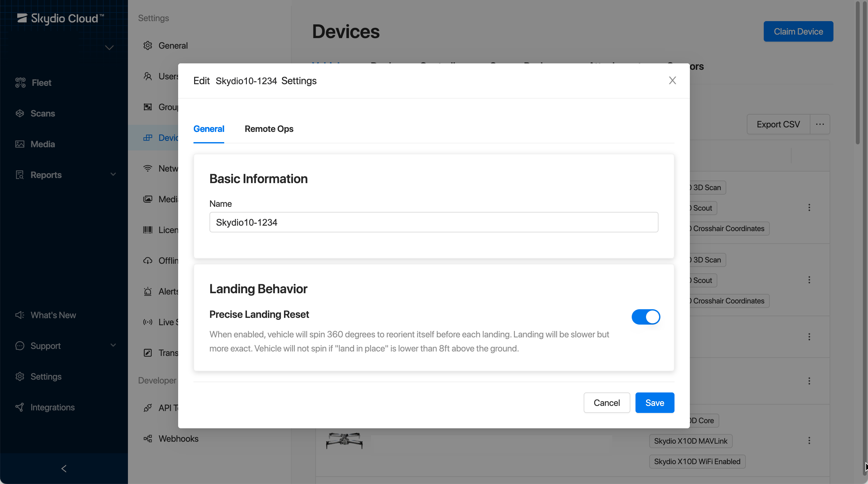
Task: Click the General gear icon in Settings menu
Action: coord(147,45)
